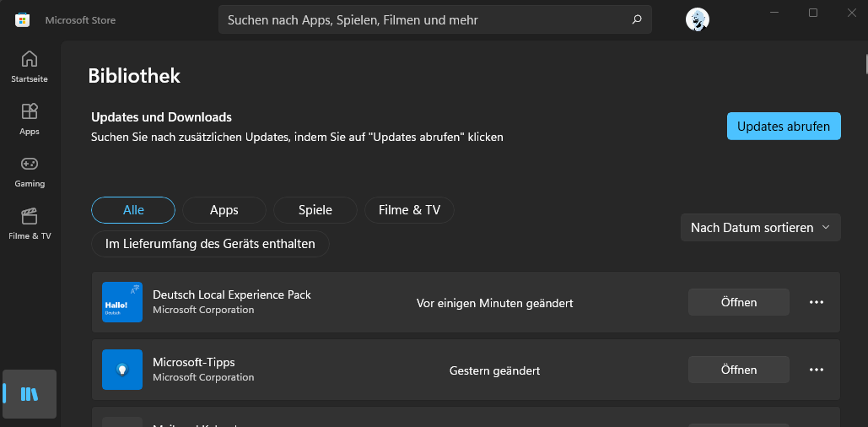Click the 'Updates und Downloads' heading
868x427 pixels.
tap(162, 117)
